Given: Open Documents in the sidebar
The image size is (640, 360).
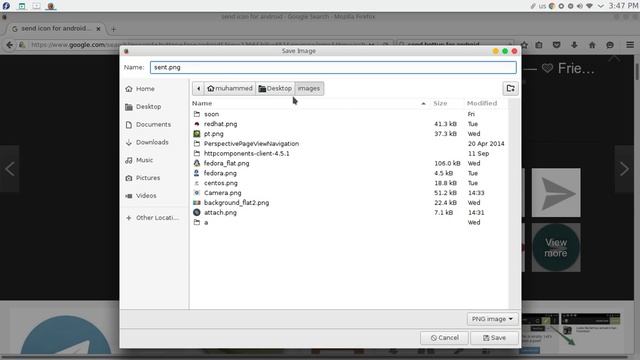Looking at the screenshot, I should [148, 124].
